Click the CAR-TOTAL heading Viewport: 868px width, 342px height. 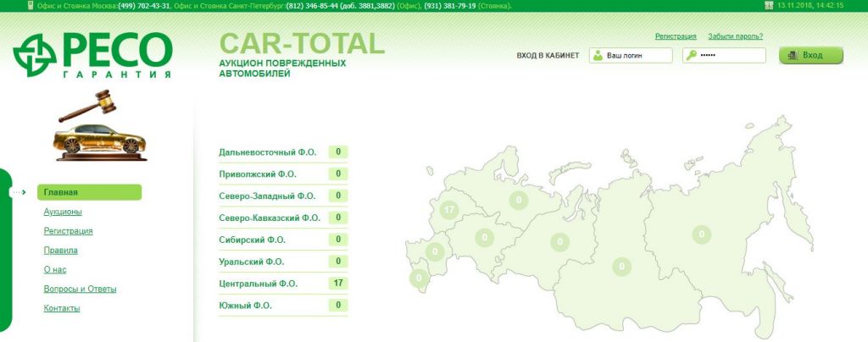[x=302, y=43]
